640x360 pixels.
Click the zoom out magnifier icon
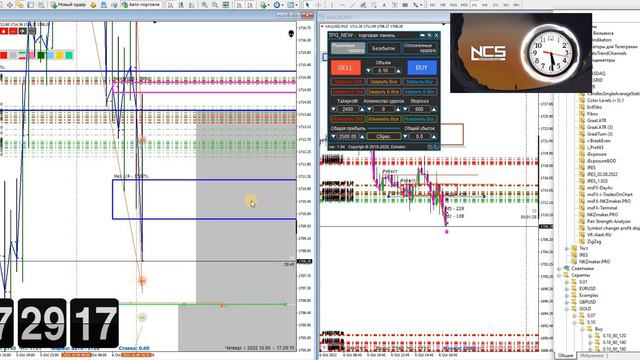click(x=215, y=5)
